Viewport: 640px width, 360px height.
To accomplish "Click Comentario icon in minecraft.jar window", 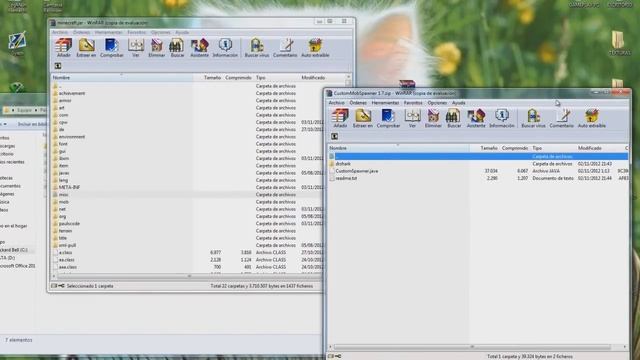I will [285, 48].
